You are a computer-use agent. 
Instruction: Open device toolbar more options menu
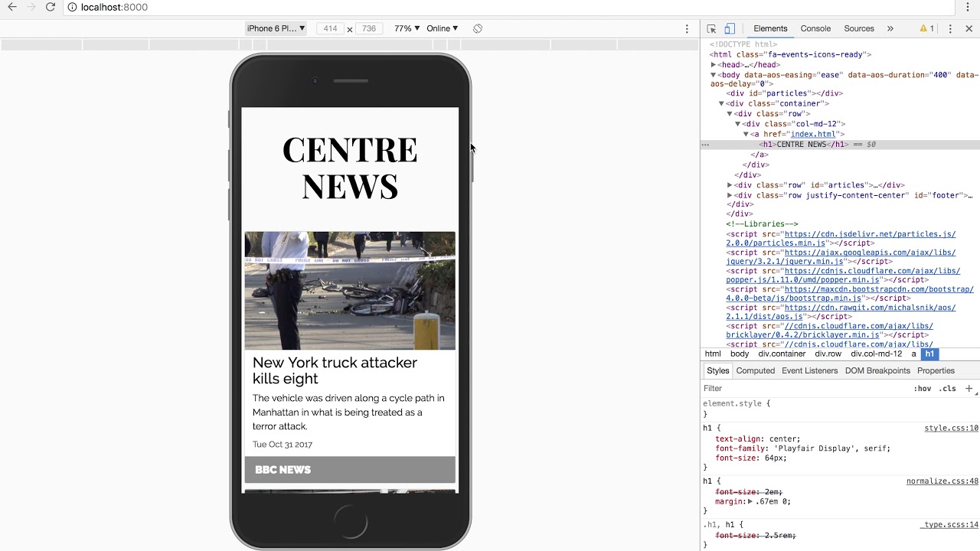(687, 28)
